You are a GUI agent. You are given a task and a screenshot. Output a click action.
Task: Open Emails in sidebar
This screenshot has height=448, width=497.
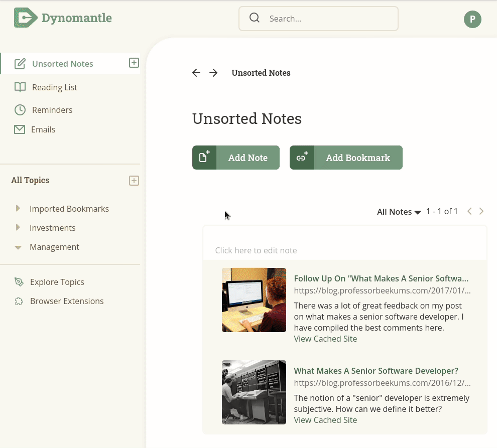(x=43, y=129)
